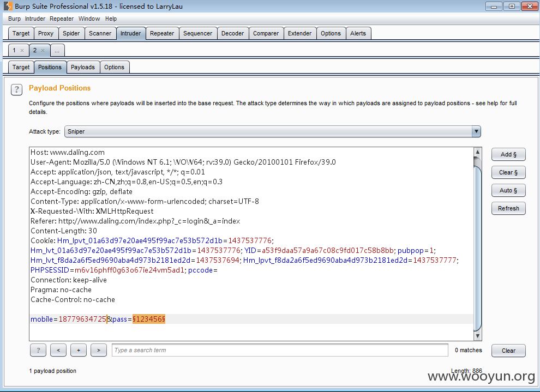Go to next search match
This screenshot has width=540, height=392.
(x=99, y=350)
